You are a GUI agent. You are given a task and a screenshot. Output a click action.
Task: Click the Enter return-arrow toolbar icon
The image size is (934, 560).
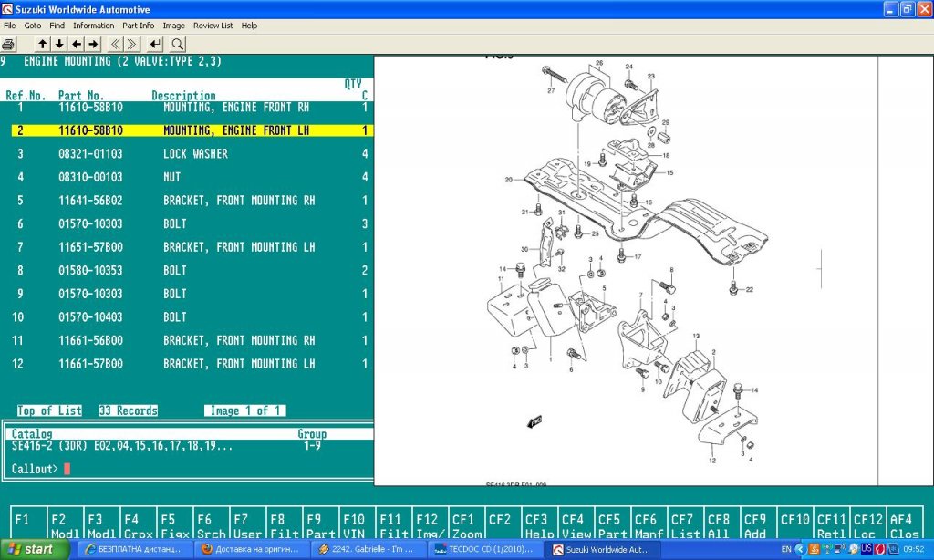[x=155, y=44]
